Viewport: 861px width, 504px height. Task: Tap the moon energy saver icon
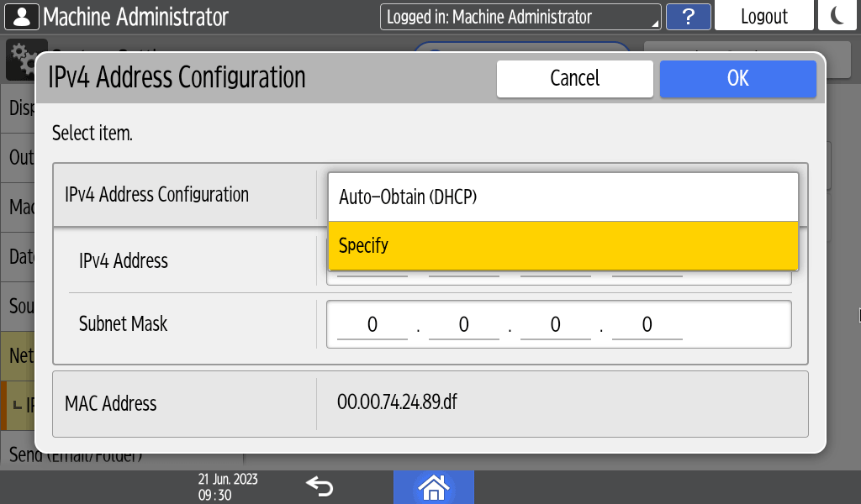click(838, 17)
